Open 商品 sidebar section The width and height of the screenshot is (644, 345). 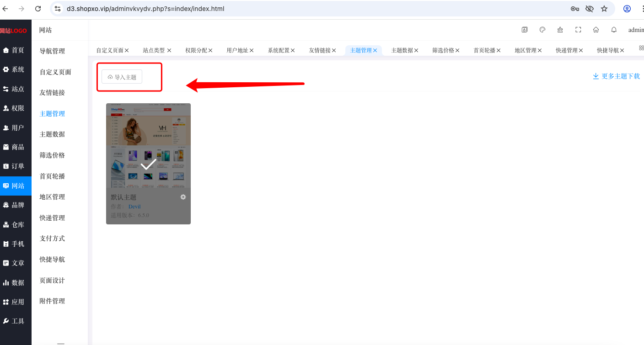tap(16, 147)
